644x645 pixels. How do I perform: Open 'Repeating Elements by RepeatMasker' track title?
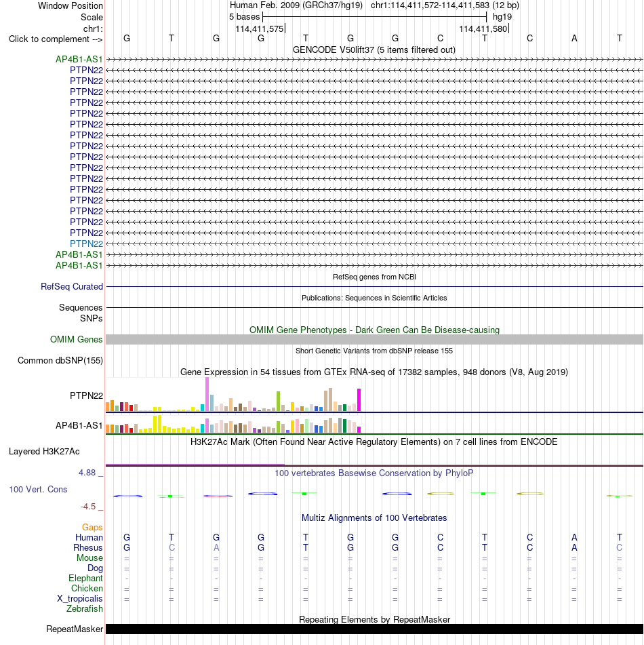coord(374,619)
